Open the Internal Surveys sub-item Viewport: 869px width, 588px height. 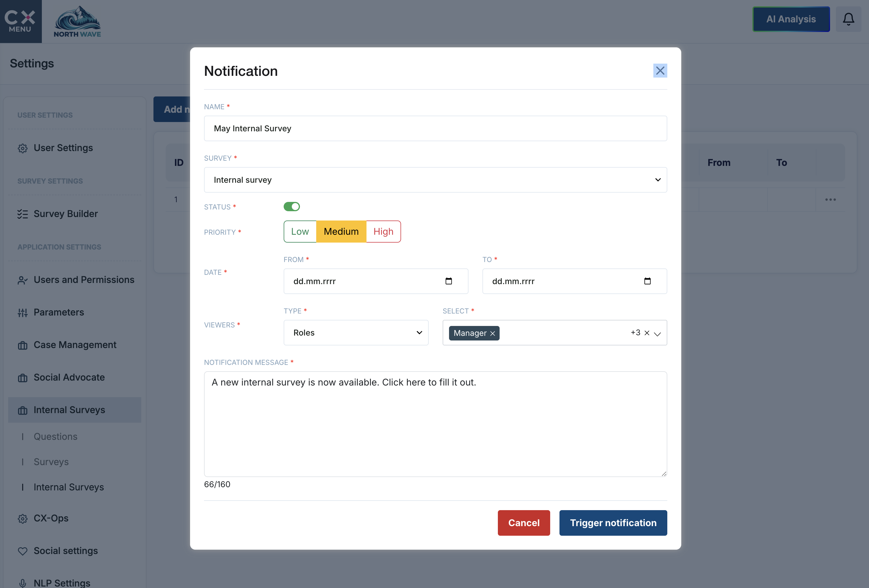click(69, 487)
